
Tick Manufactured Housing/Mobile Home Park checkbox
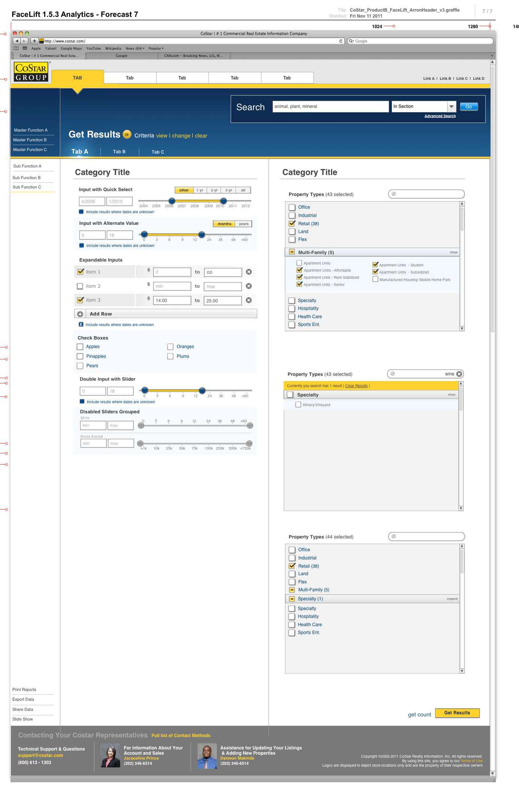tap(375, 279)
